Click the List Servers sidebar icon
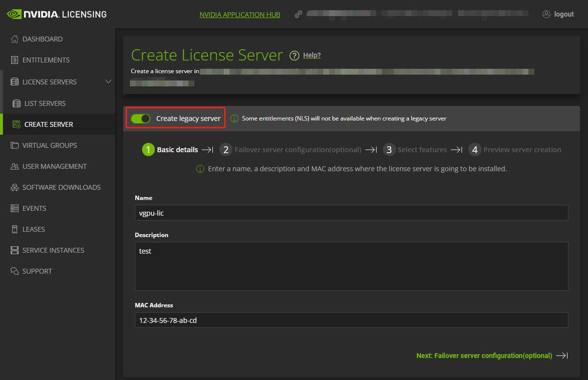588x380 pixels. coord(17,103)
